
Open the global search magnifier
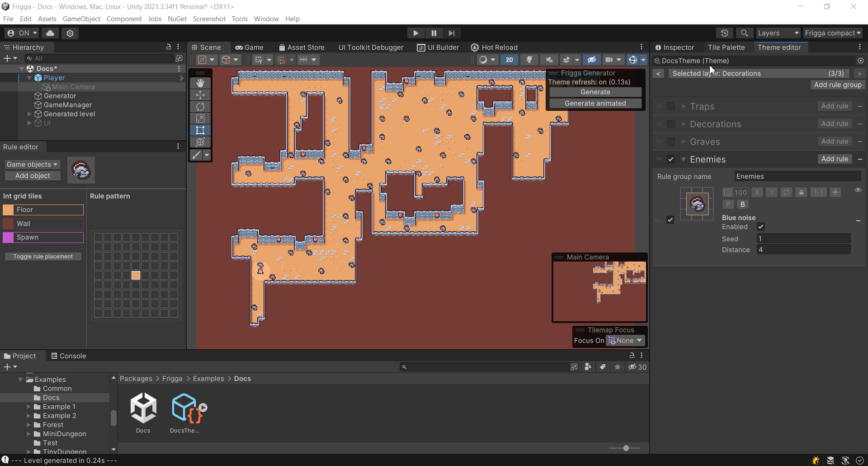click(x=744, y=33)
